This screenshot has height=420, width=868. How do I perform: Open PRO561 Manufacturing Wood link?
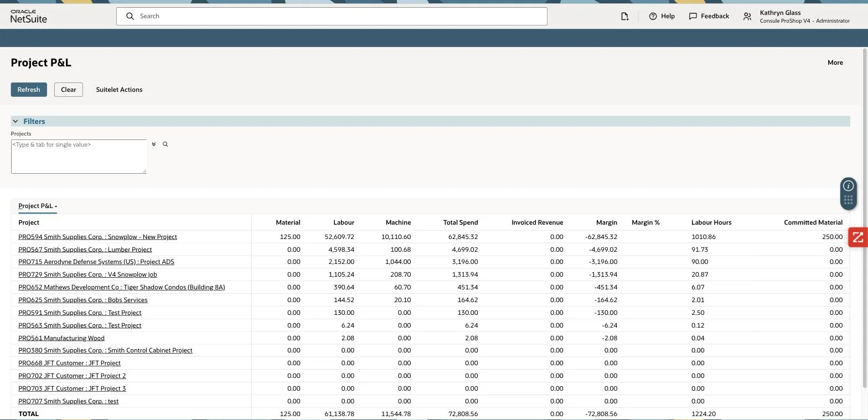pyautogui.click(x=61, y=338)
